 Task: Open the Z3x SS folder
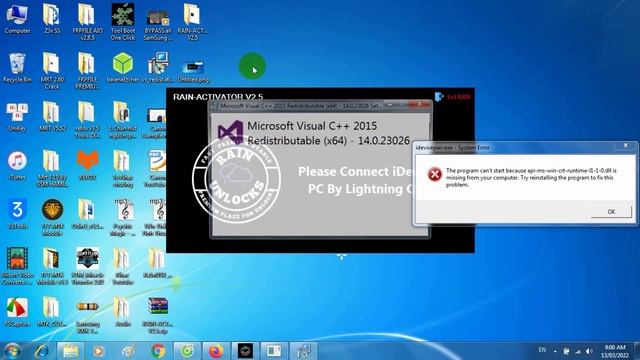pos(52,19)
